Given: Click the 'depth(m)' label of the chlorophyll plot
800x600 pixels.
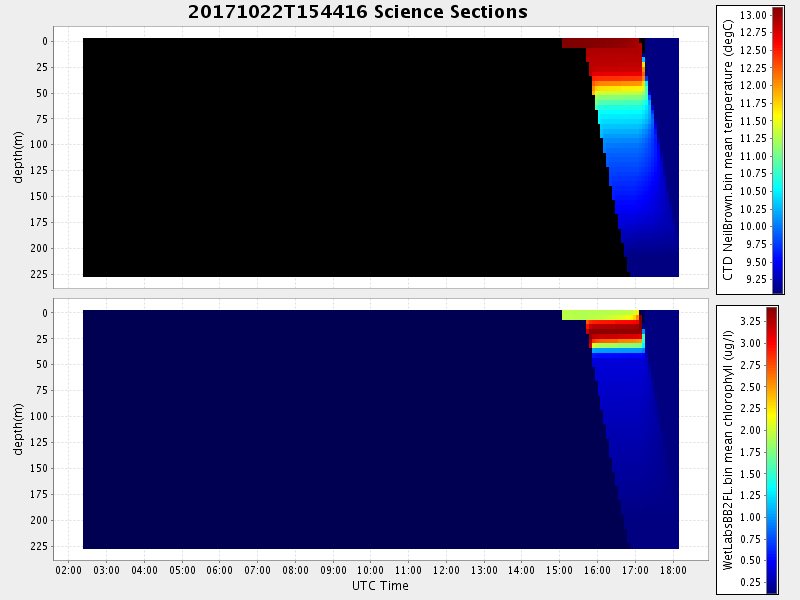Looking at the screenshot, I should coord(18,428).
